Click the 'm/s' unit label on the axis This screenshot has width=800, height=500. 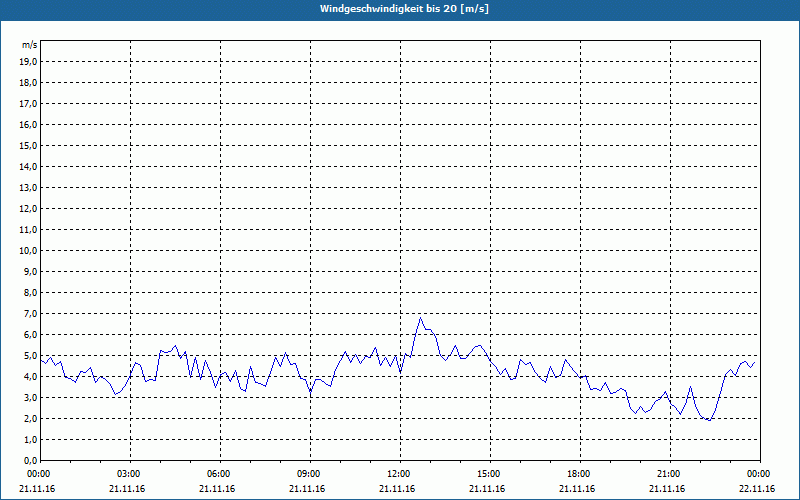pyautogui.click(x=30, y=45)
